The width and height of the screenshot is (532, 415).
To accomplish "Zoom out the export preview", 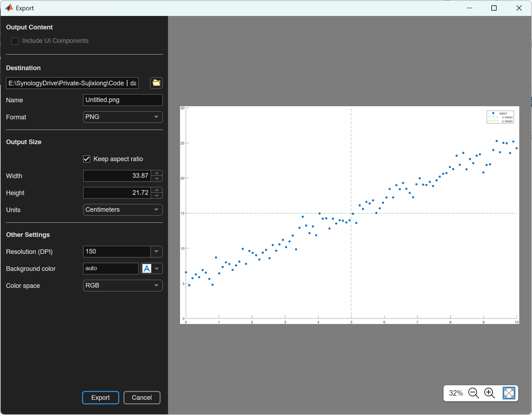I will click(x=473, y=393).
